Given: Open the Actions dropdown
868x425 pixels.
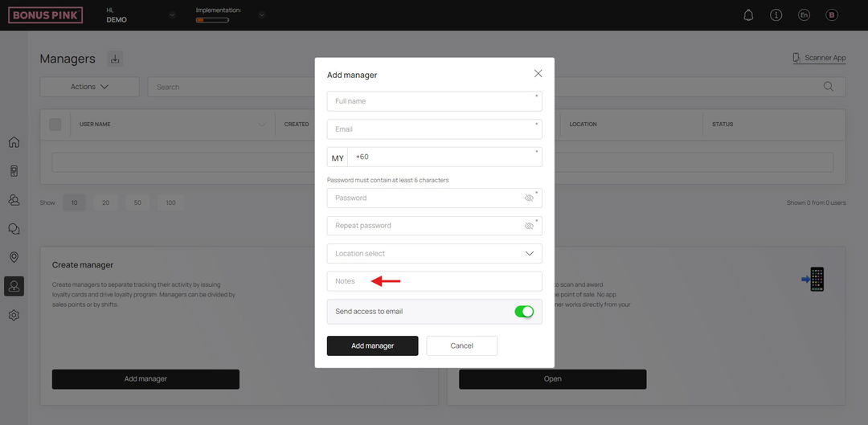Looking at the screenshot, I should click(90, 87).
